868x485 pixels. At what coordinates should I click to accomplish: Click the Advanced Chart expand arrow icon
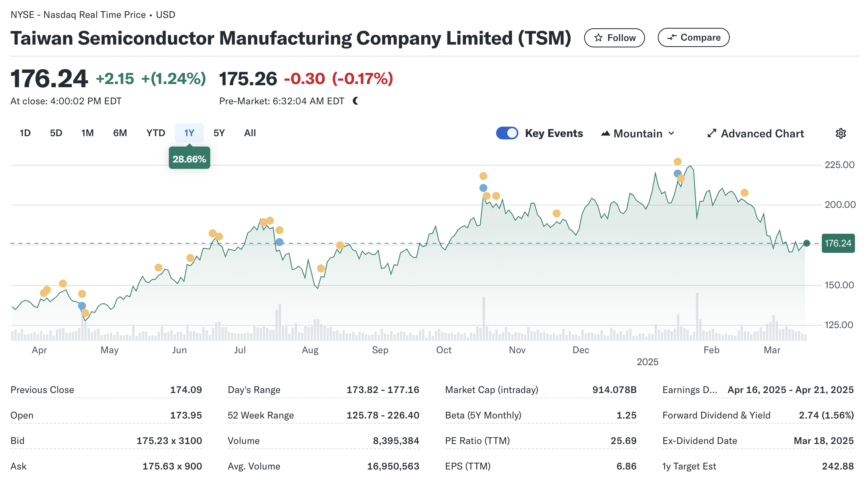[712, 133]
